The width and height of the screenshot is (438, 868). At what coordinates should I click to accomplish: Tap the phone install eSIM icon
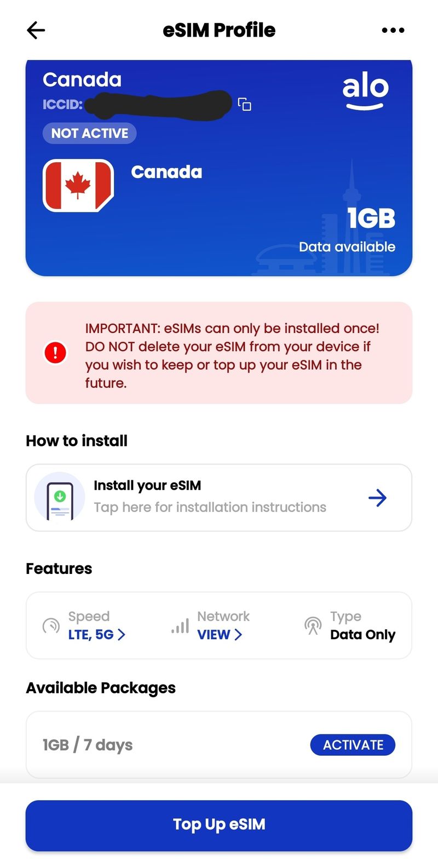pos(60,498)
